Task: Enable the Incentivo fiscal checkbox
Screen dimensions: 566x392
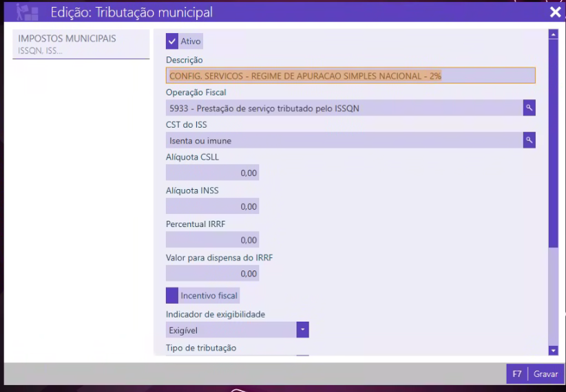Action: point(172,296)
